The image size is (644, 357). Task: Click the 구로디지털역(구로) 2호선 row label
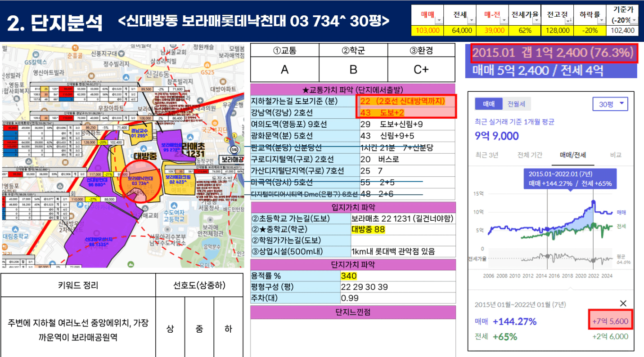point(304,159)
